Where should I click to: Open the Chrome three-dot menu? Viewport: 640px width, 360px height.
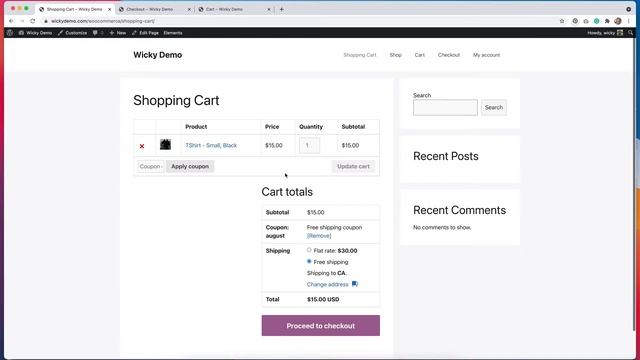point(629,21)
